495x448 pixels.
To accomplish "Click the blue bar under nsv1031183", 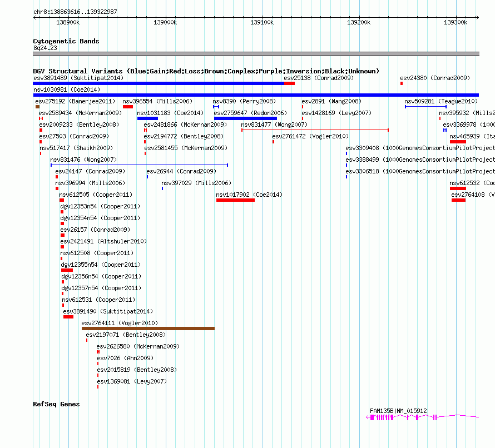I will coord(147,118).
